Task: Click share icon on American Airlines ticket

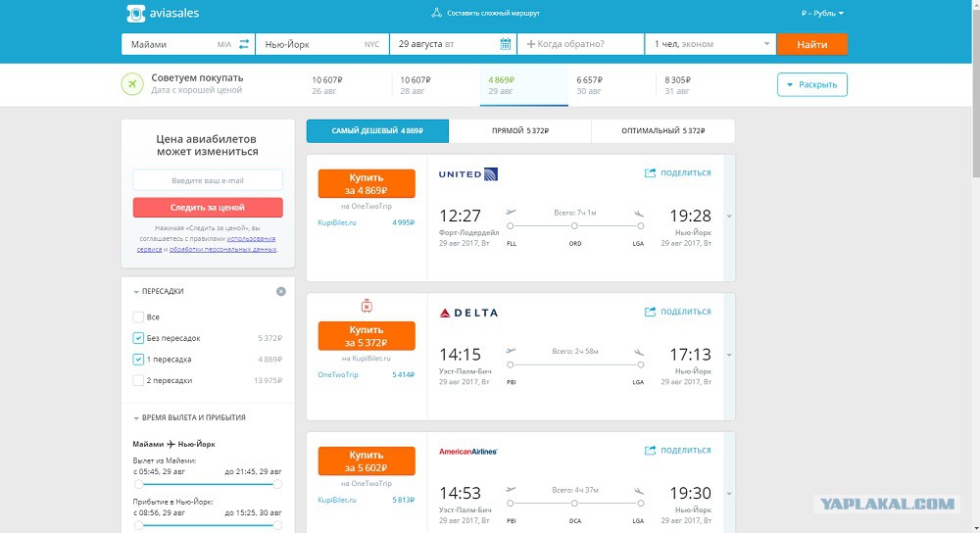Action: (650, 451)
